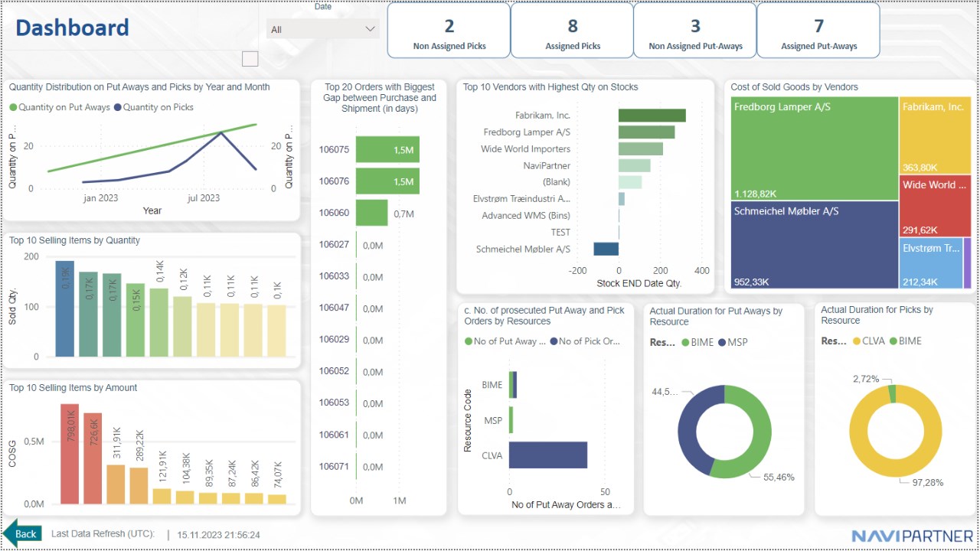980x551 pixels.
Task: Click Schmeichel Møbler A/S treemap tile
Action: 815,244
